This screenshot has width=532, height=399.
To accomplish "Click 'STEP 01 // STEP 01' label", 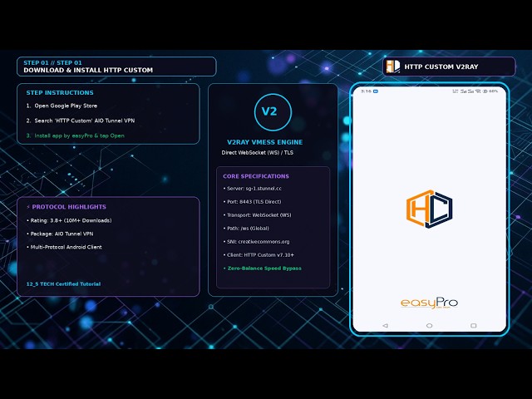I will click(52, 63).
